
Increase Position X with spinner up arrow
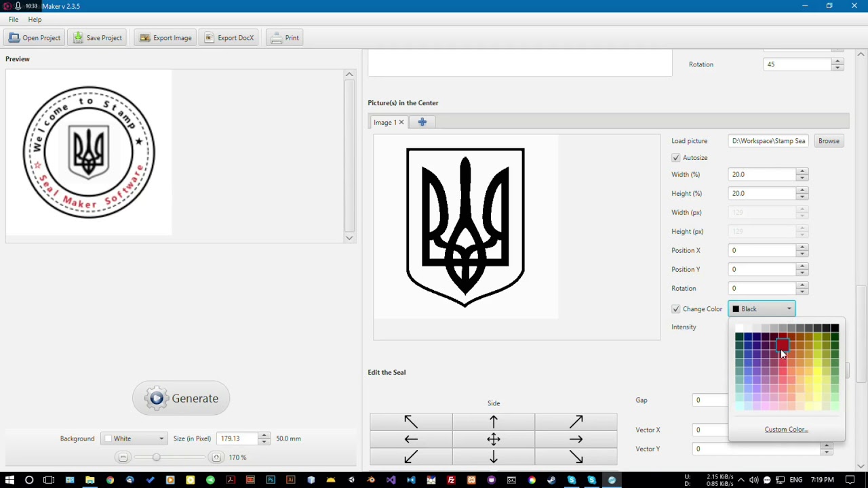(802, 247)
